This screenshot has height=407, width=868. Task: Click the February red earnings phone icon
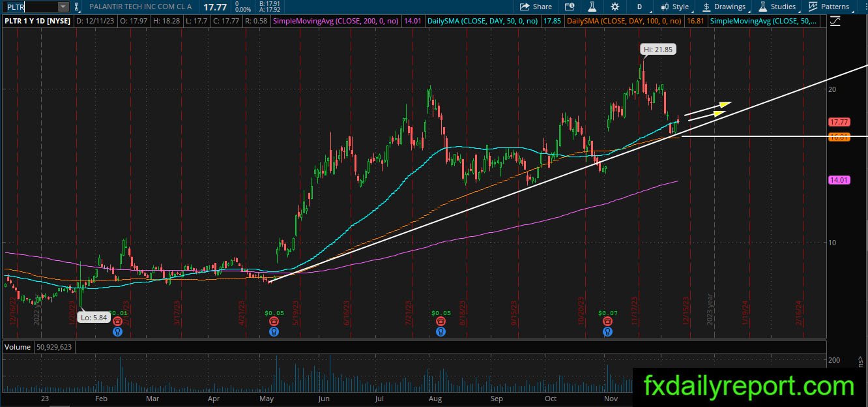(x=117, y=322)
